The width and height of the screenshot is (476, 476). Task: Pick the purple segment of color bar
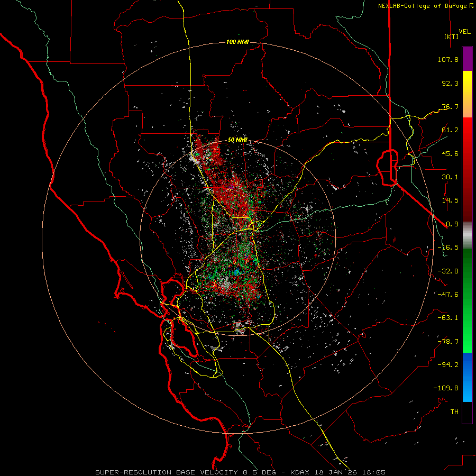click(467, 59)
